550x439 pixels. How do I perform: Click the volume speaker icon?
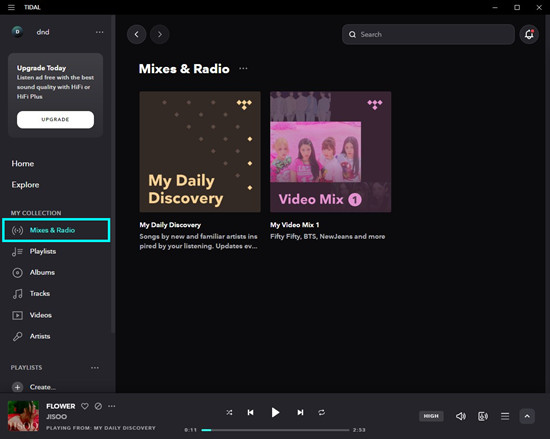461,416
